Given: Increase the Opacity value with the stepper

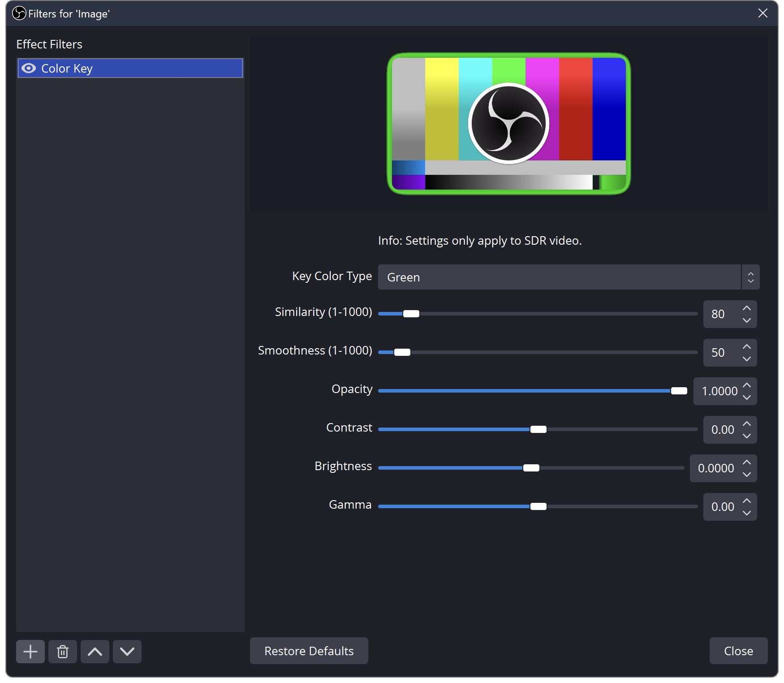Looking at the screenshot, I should (x=746, y=385).
